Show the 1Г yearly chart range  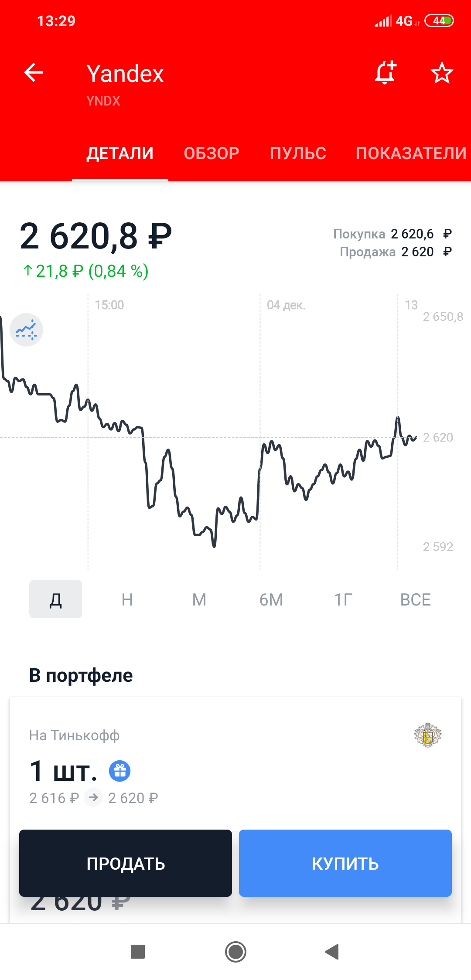(343, 600)
